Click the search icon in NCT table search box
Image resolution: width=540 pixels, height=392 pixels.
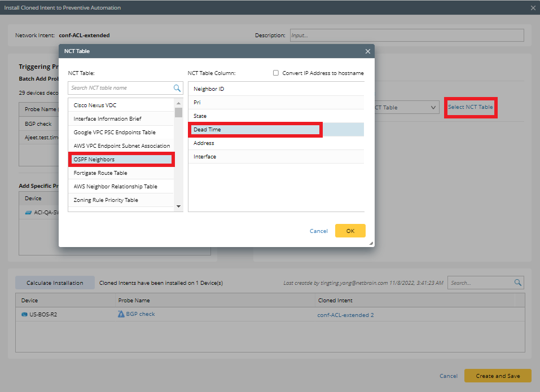pos(177,88)
